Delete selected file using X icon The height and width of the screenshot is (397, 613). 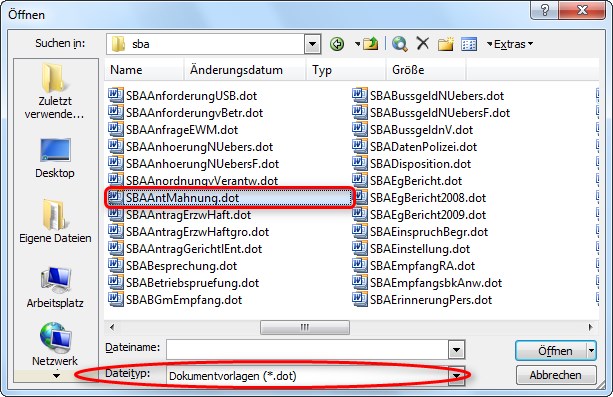point(423,43)
